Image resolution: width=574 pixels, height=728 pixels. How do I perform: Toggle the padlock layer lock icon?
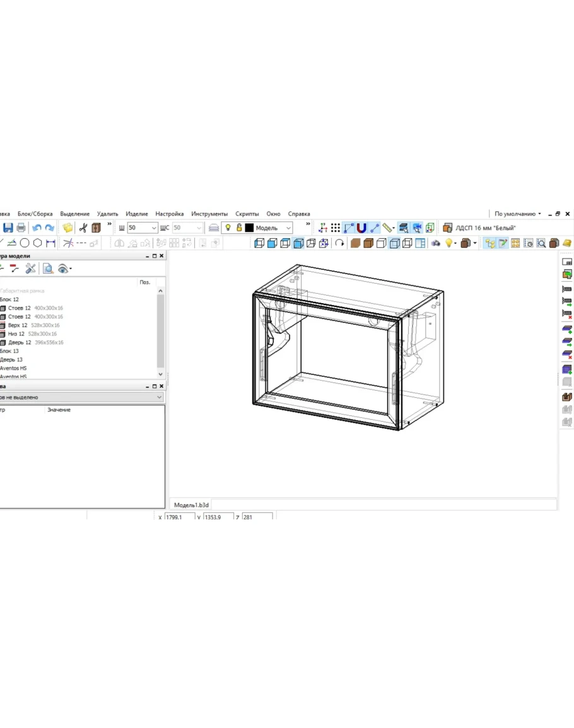click(x=239, y=228)
